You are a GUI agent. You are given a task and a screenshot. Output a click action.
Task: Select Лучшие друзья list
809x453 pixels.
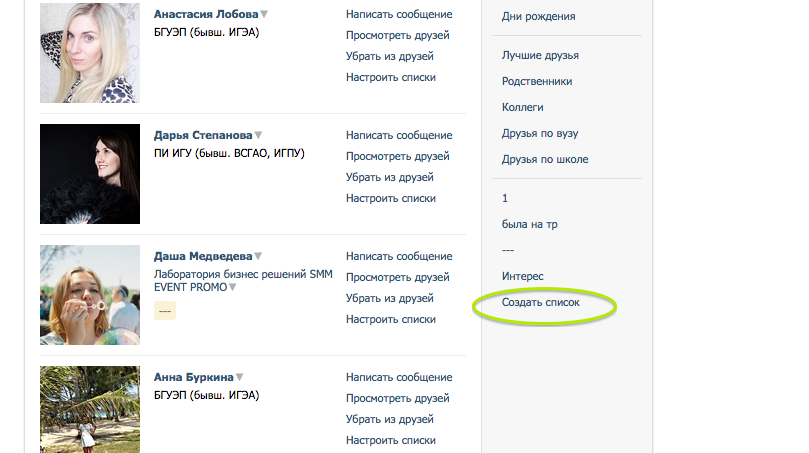(x=540, y=55)
